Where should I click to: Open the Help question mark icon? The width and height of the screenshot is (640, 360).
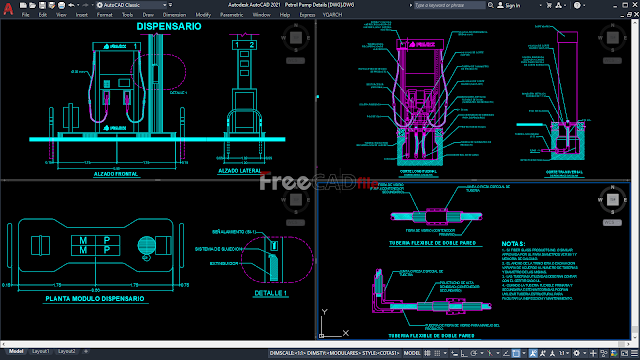[577, 5]
